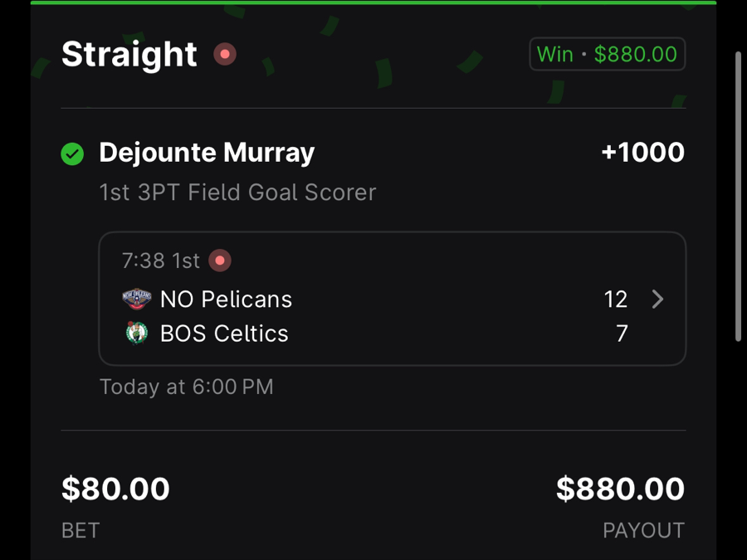
Task: Click the Celtics leprechaun emblem
Action: point(137,334)
